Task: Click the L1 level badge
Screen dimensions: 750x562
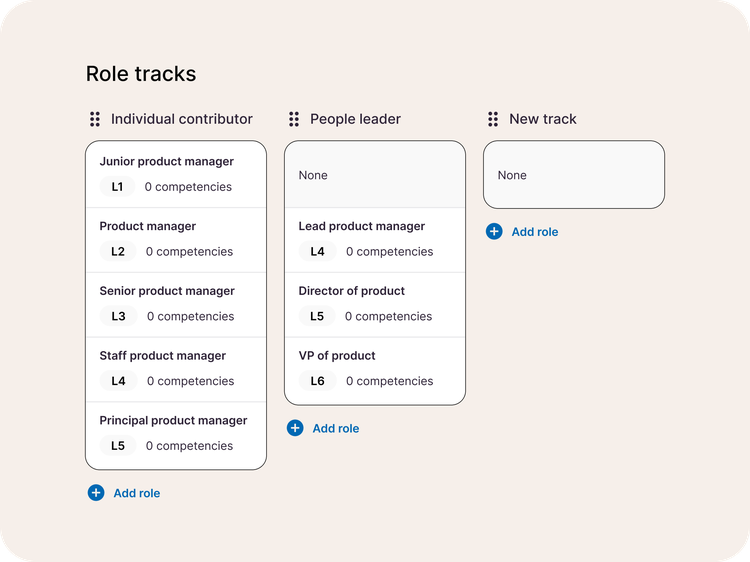Action: 117,187
